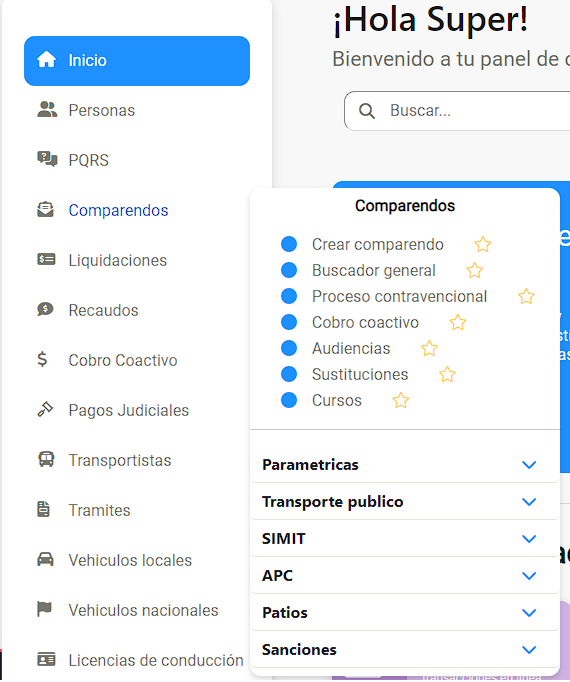
Task: Click the Vehiculos nacionales flag icon
Action: [44, 609]
